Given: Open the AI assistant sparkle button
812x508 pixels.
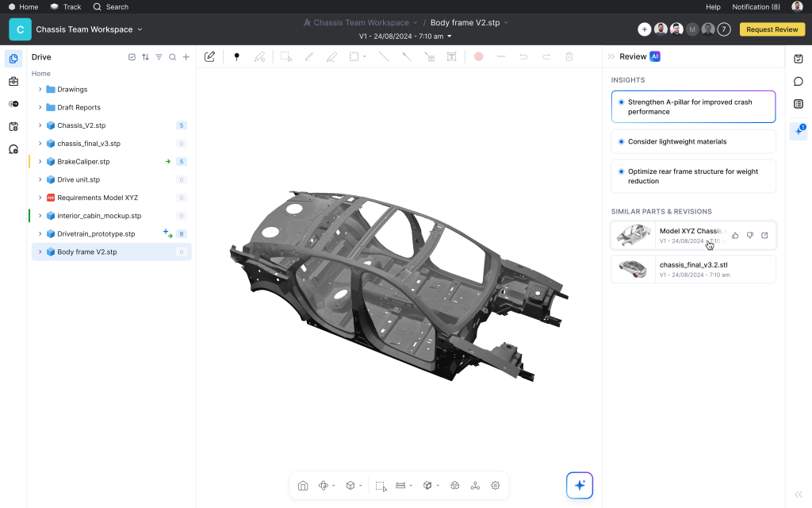Looking at the screenshot, I should click(x=579, y=485).
